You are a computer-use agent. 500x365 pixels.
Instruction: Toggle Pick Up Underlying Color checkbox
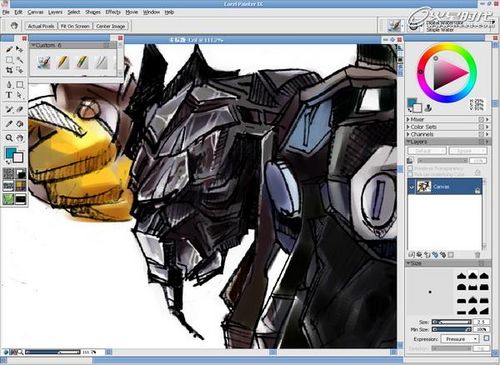pyautogui.click(x=410, y=174)
